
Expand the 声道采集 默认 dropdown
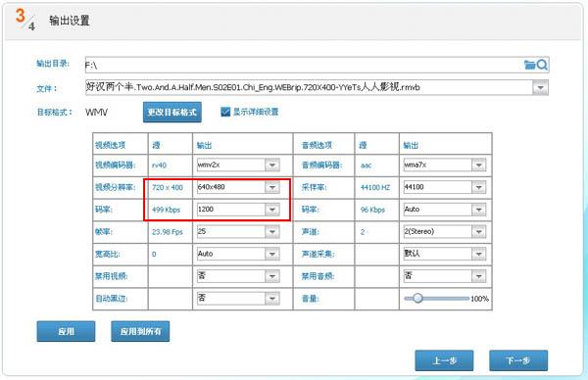478,254
